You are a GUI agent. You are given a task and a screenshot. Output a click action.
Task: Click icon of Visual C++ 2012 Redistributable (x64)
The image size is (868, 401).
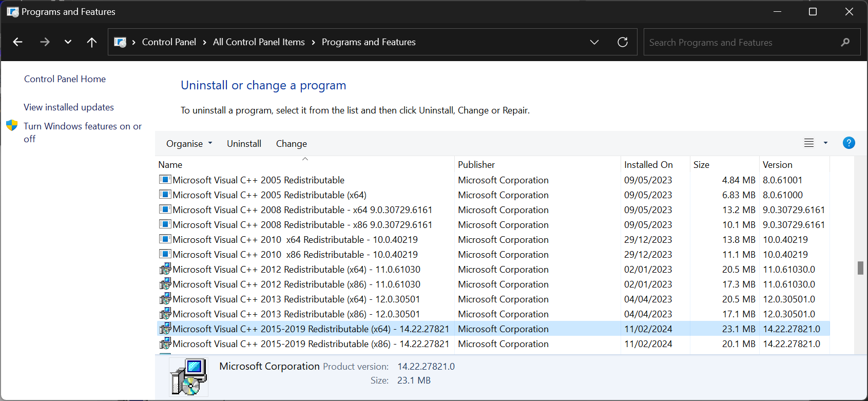[x=165, y=269]
